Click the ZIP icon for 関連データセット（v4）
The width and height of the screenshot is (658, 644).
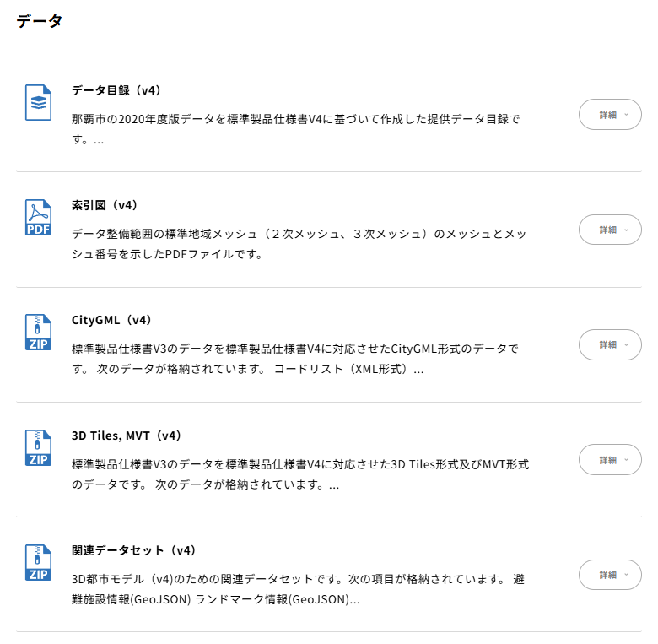tap(38, 563)
